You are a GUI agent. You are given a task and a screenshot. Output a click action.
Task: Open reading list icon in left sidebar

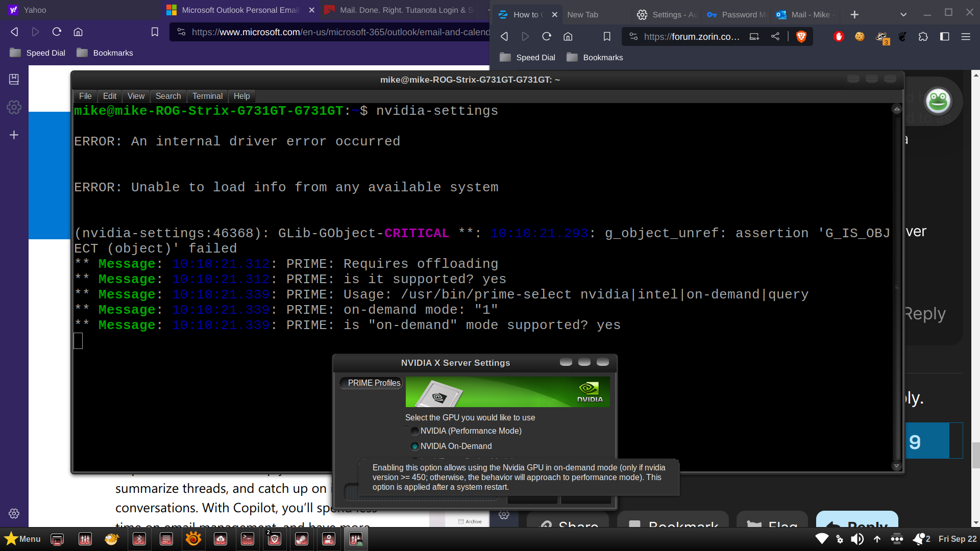coord(14,79)
